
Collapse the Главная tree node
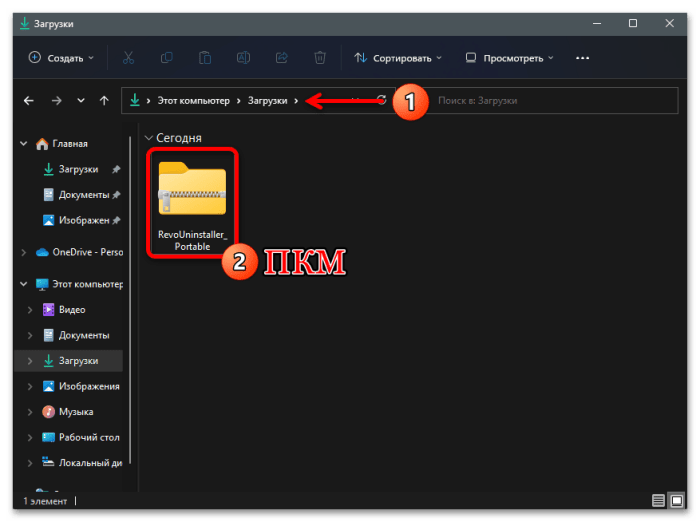24,144
